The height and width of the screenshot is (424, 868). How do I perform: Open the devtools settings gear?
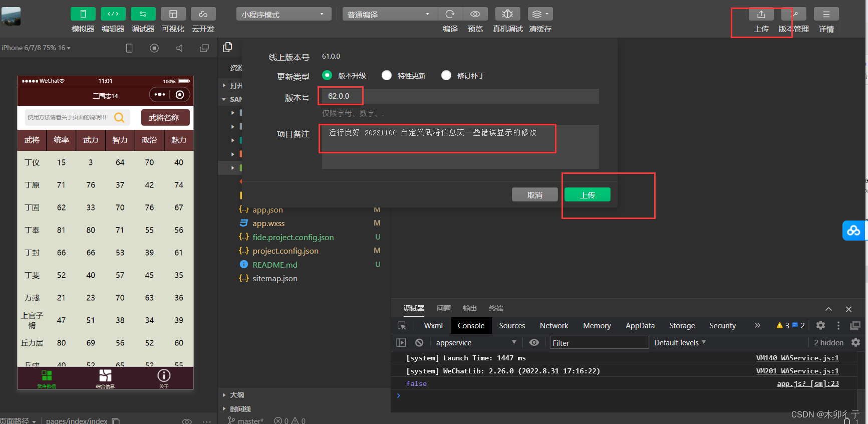click(820, 325)
